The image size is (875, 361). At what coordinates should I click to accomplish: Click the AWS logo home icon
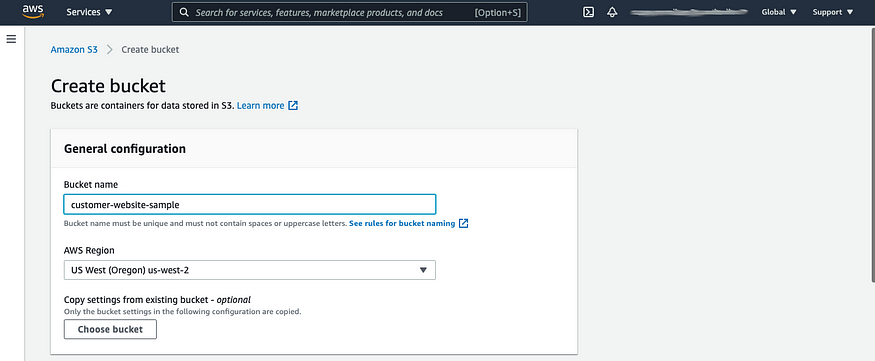[33, 11]
